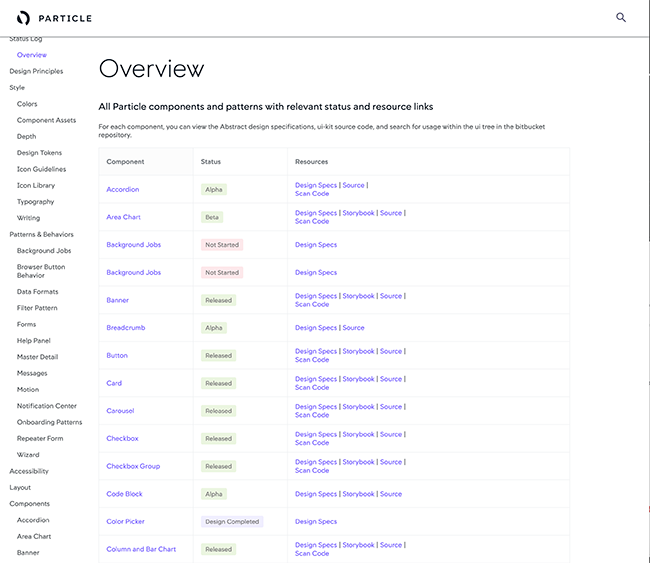Click the Released badge in Banner row
This screenshot has width=650, height=563.
pyautogui.click(x=218, y=300)
